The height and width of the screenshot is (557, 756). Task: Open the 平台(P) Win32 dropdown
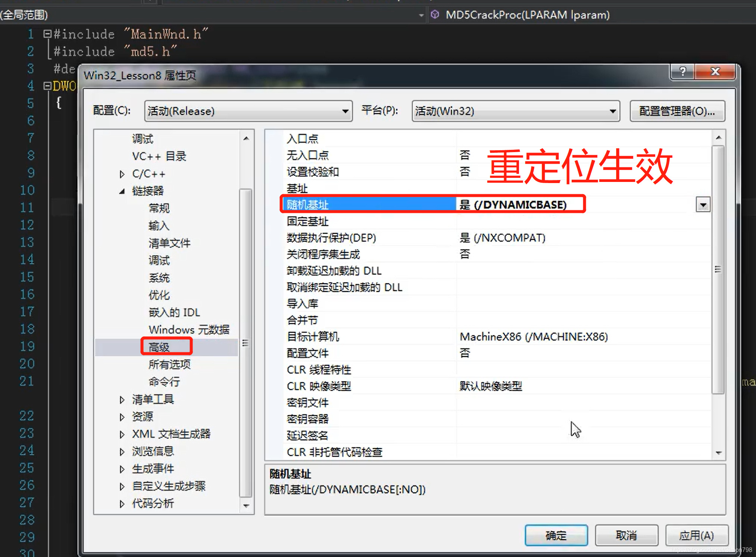coord(516,111)
